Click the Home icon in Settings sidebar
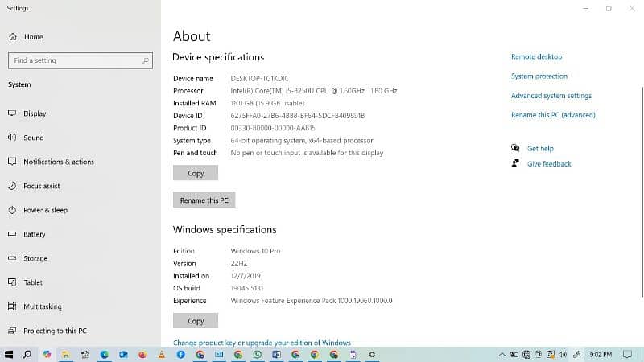 coord(12,37)
